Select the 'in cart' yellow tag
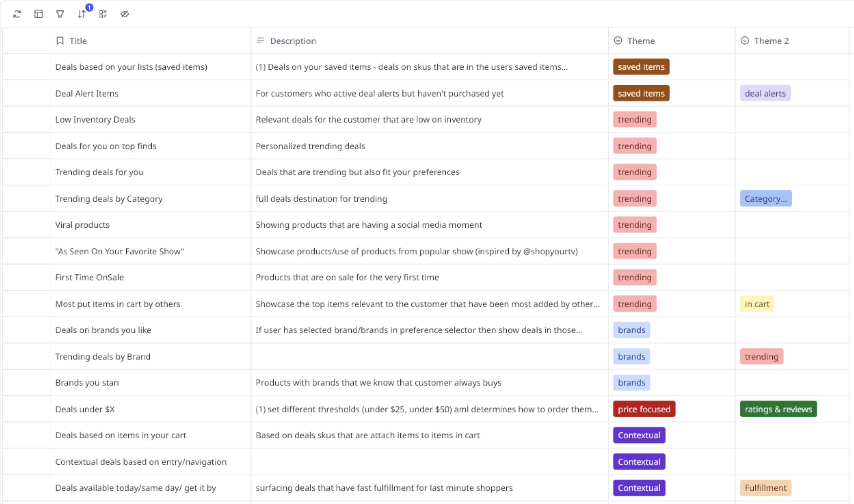This screenshot has height=504, width=854. [756, 304]
